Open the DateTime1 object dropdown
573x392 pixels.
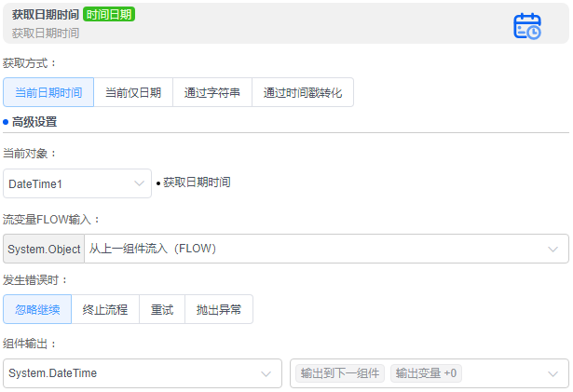(77, 183)
